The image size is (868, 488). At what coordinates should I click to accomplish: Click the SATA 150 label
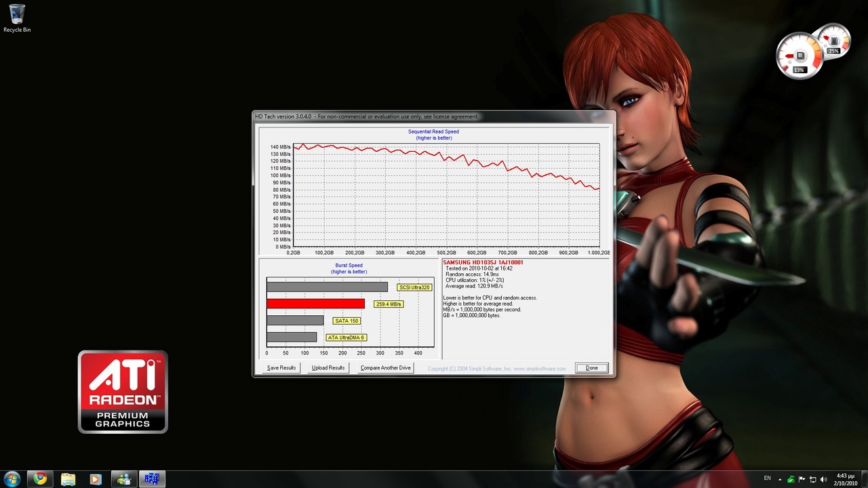(x=347, y=321)
